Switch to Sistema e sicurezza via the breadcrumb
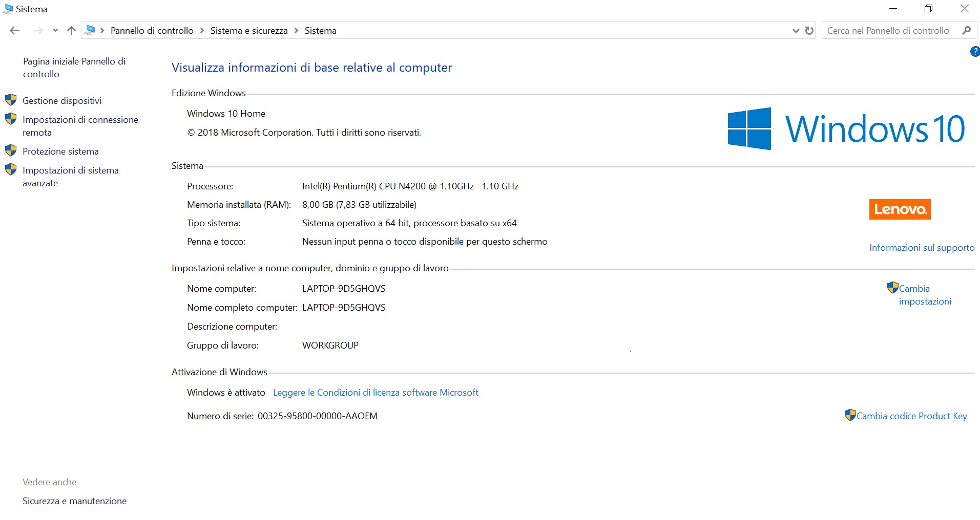 tap(249, 30)
